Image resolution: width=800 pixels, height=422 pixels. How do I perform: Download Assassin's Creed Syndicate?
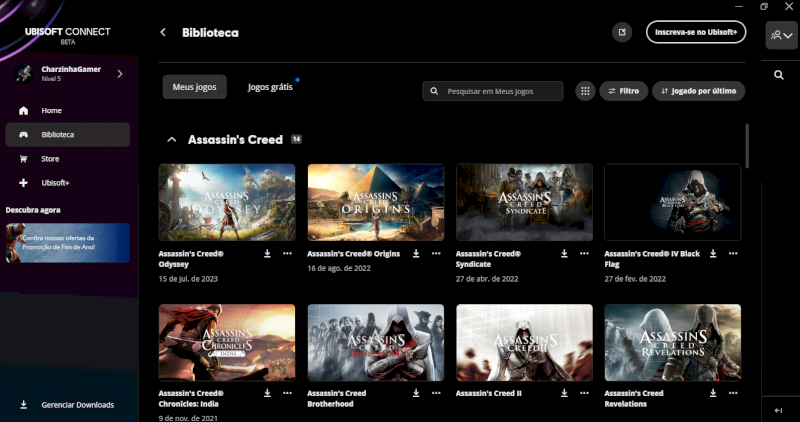(565, 254)
